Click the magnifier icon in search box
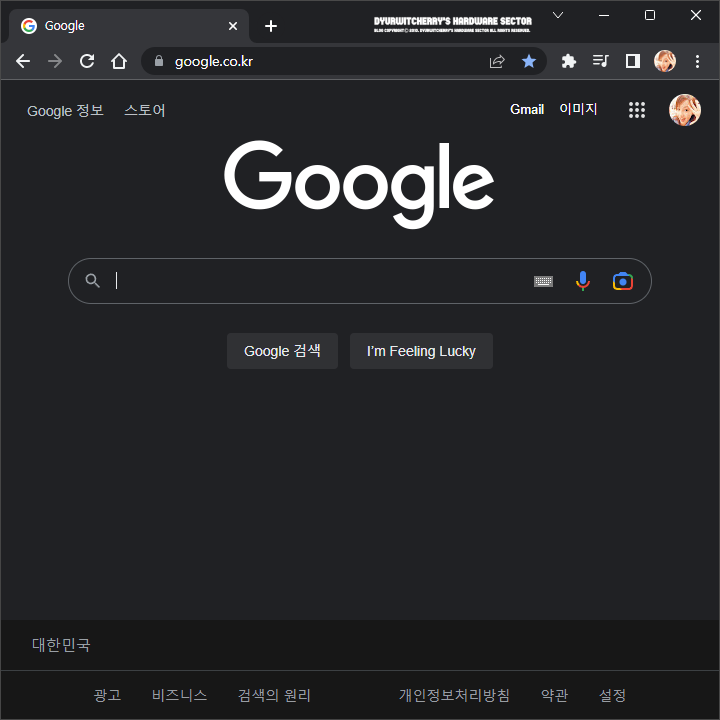Image resolution: width=720 pixels, height=720 pixels. pos(93,281)
